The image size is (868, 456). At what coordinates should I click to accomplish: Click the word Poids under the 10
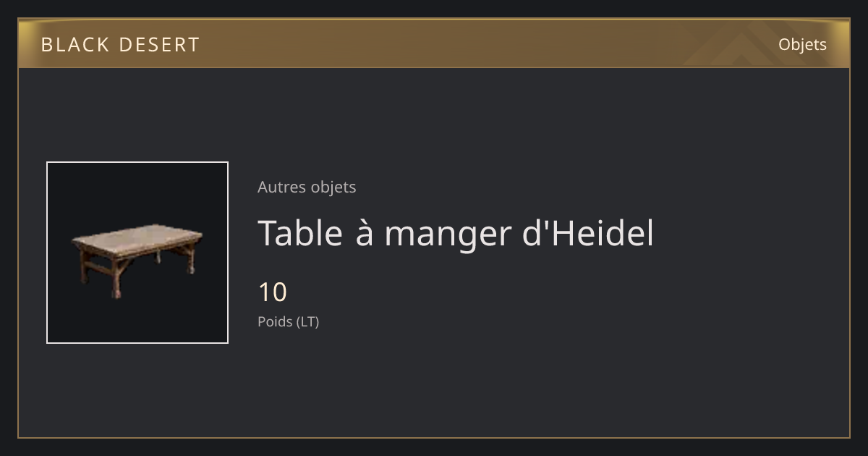(x=275, y=321)
